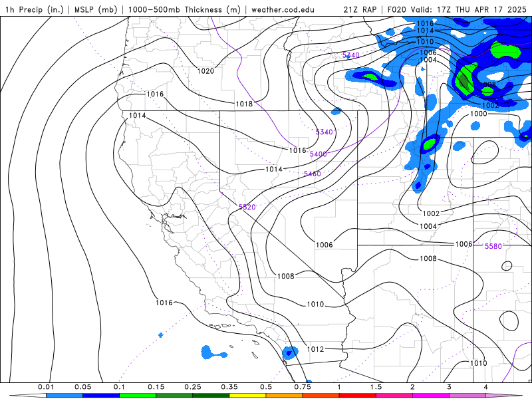
Task: Click the 1018 isobar label
Action: point(244,104)
